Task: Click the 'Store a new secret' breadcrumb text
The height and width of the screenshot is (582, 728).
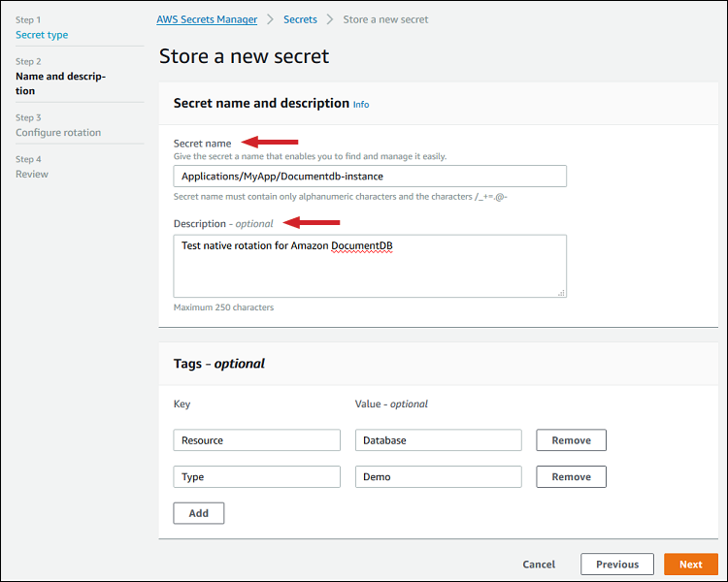Action: 385,19
